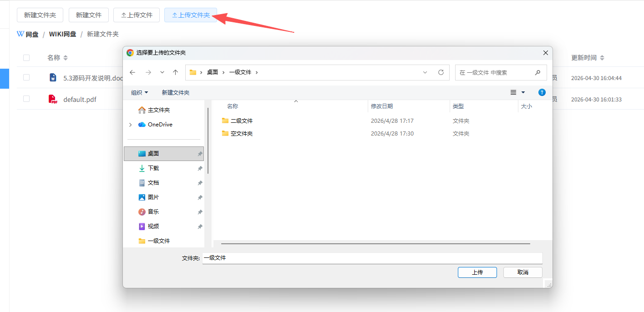Click the 新建文件夹 button on the web page
Viewport: 644px width, 312px height.
40,15
